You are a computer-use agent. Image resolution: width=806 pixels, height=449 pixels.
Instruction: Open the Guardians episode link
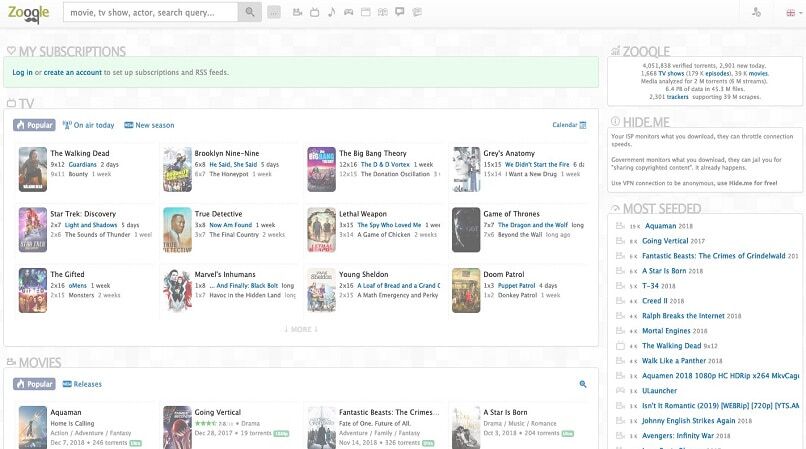(x=82, y=165)
